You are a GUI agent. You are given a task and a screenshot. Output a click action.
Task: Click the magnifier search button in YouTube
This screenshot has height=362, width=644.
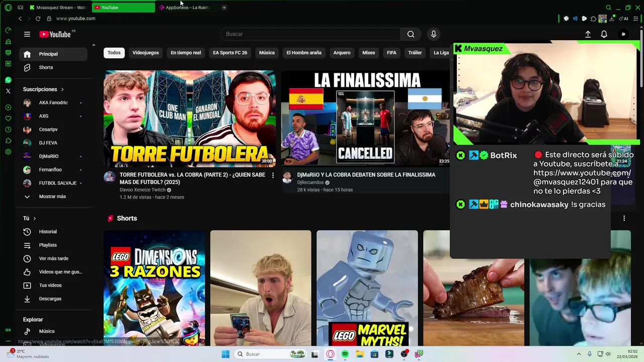pyautogui.click(x=411, y=34)
